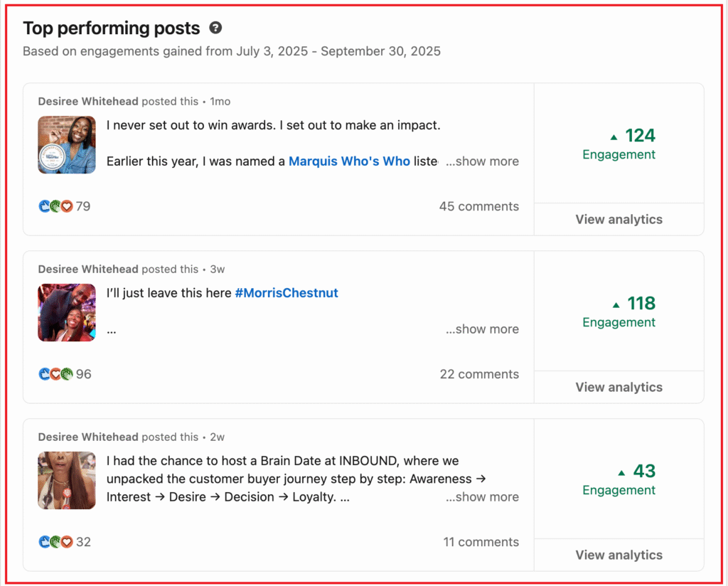Click reaction icons on the MorrisChestnut post
Screen dimensions: 728x586
pyautogui.click(x=55, y=374)
